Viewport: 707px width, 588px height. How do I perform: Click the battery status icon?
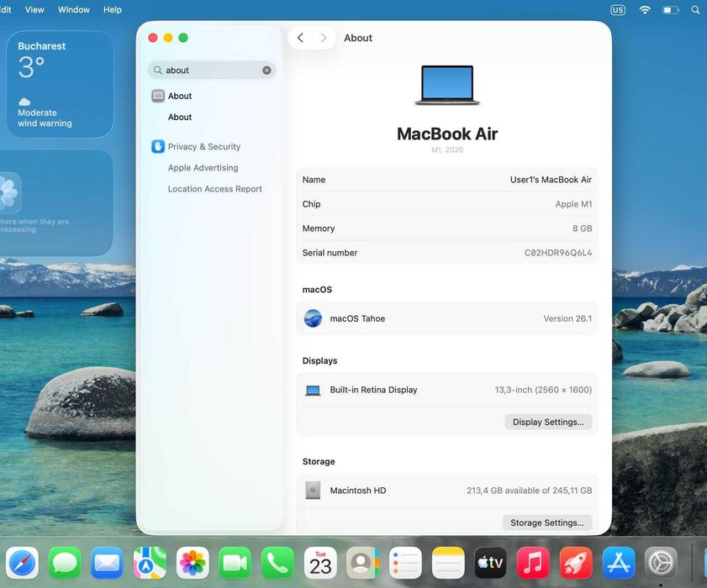[x=671, y=9]
